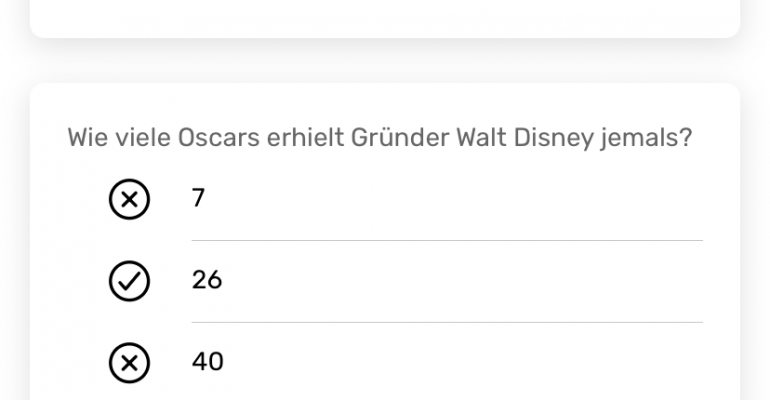770x400 pixels.
Task: Choose the answer text 26
Action: (x=207, y=280)
